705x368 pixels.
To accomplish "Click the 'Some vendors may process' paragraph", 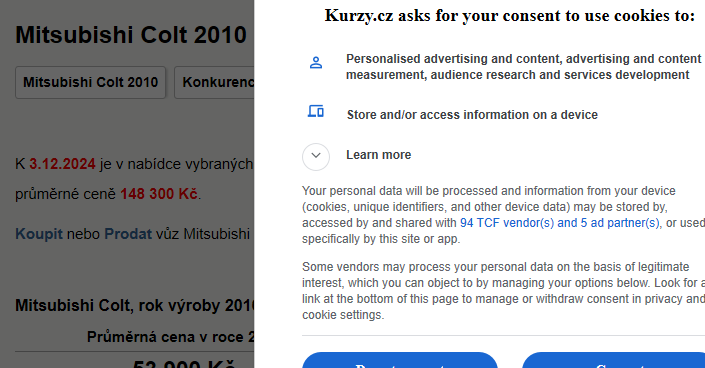I will (x=504, y=291).
